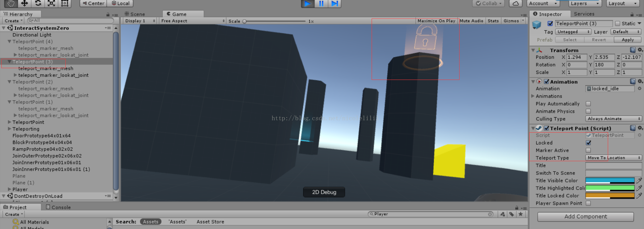This screenshot has width=644, height=229.
Task: Toggle the Stats overlay
Action: [493, 21]
